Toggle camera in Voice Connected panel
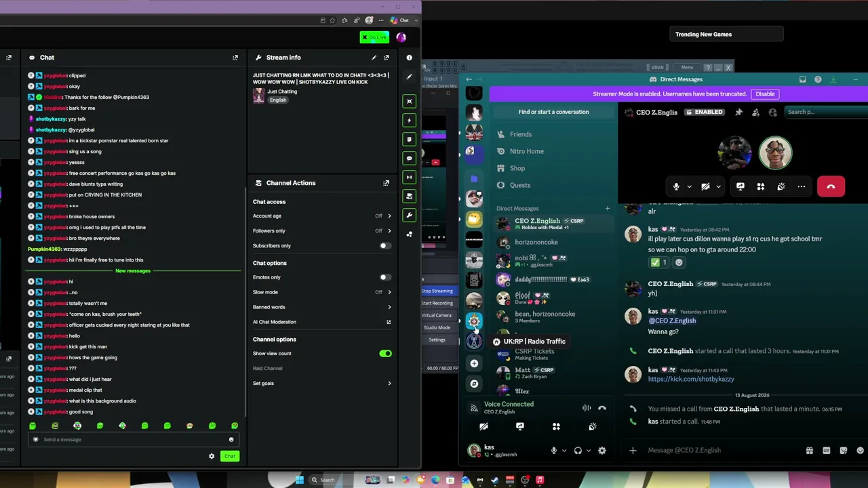868x488 pixels. click(x=484, y=426)
